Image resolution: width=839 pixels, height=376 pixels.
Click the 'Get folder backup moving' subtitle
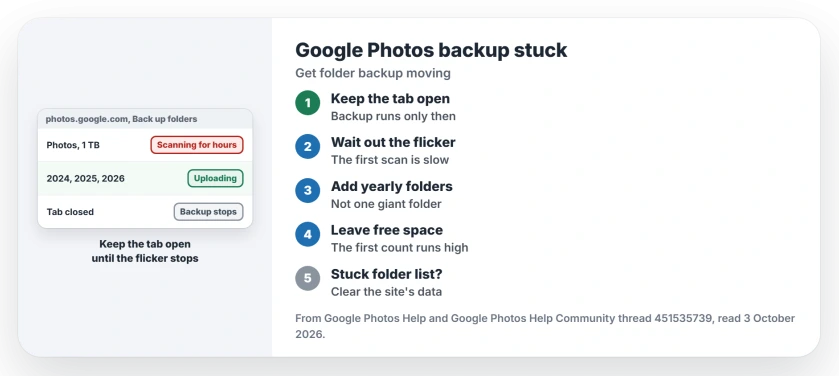(x=373, y=73)
